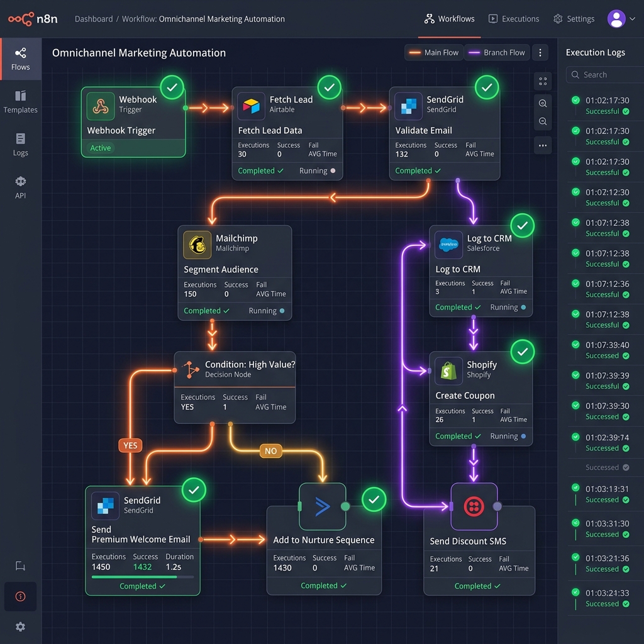Open the API sidebar section
Image resolution: width=644 pixels, height=644 pixels.
[x=21, y=187]
